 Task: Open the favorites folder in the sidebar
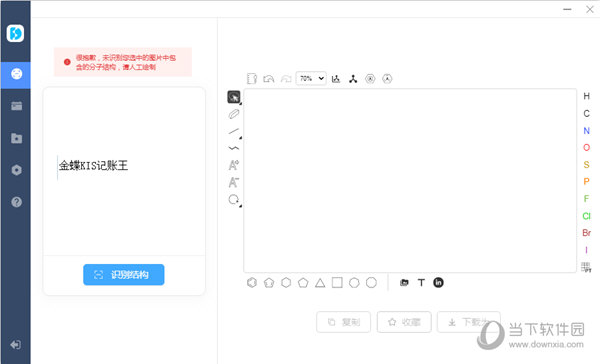point(16,138)
